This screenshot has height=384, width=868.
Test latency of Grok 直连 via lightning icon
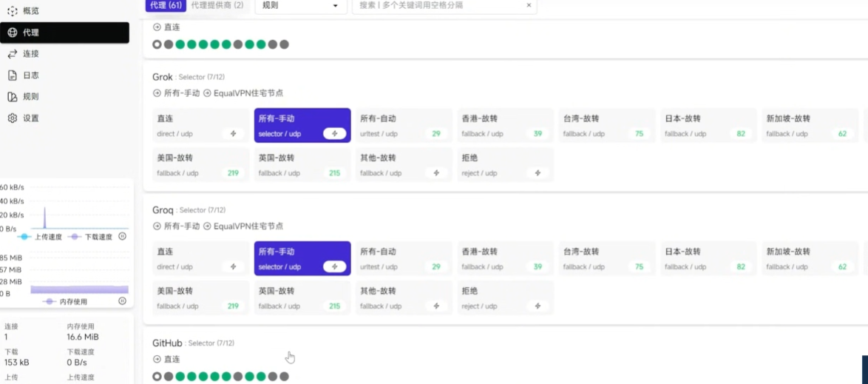pyautogui.click(x=233, y=133)
